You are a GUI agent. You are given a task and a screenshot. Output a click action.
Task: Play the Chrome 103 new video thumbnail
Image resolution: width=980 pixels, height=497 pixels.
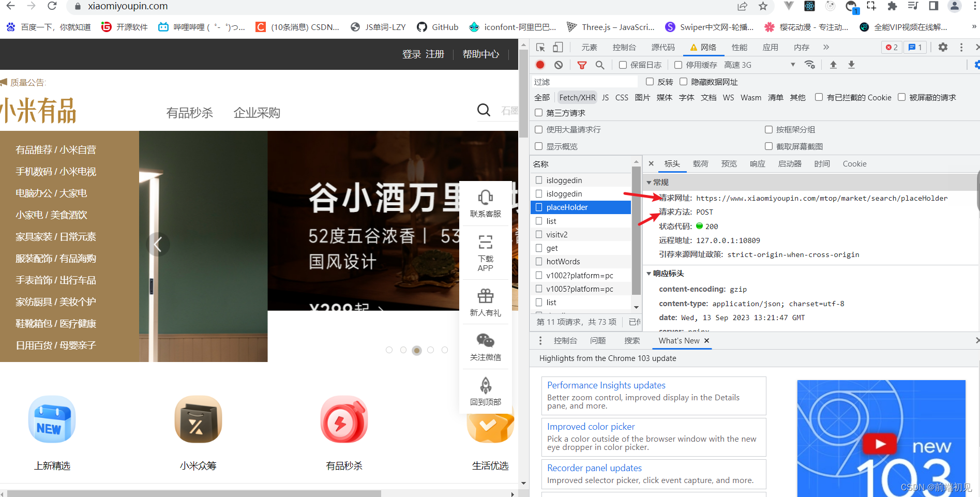pos(880,444)
